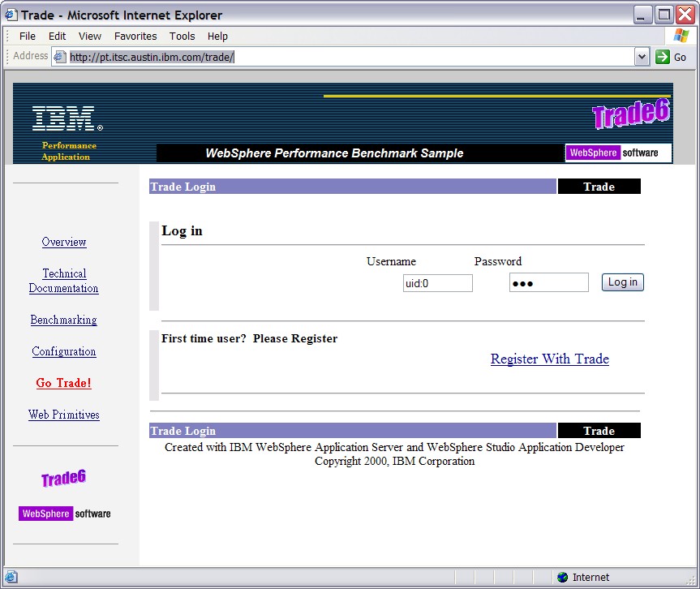Open the View menu
The height and width of the screenshot is (589, 700).
90,37
